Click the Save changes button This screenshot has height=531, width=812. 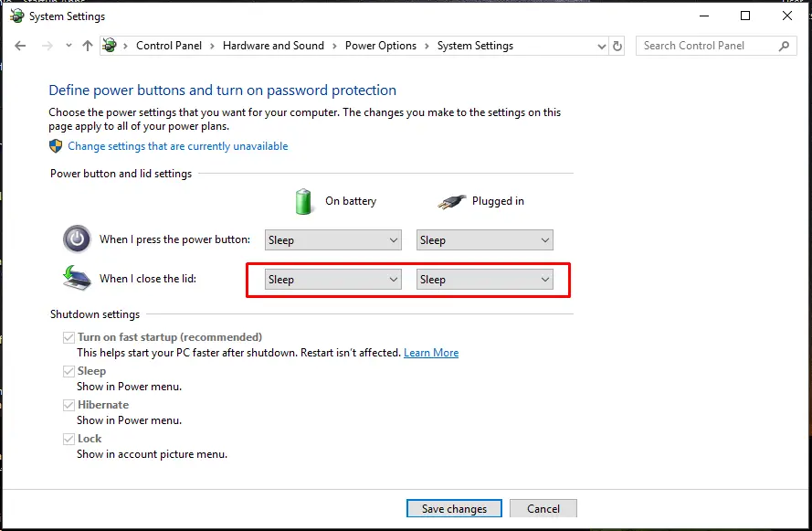454,509
